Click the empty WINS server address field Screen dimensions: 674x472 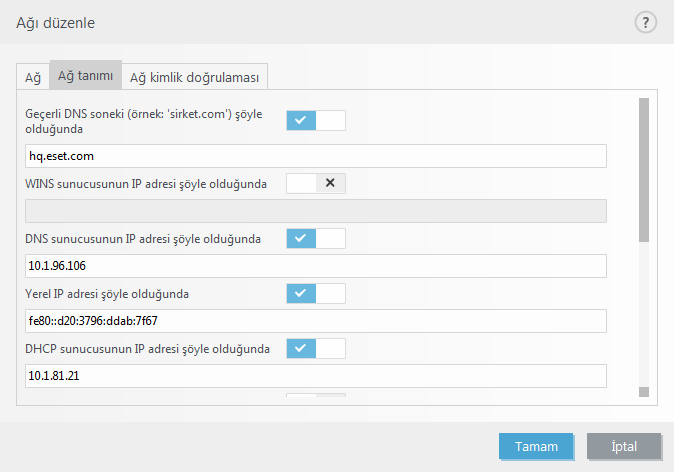[x=315, y=211]
